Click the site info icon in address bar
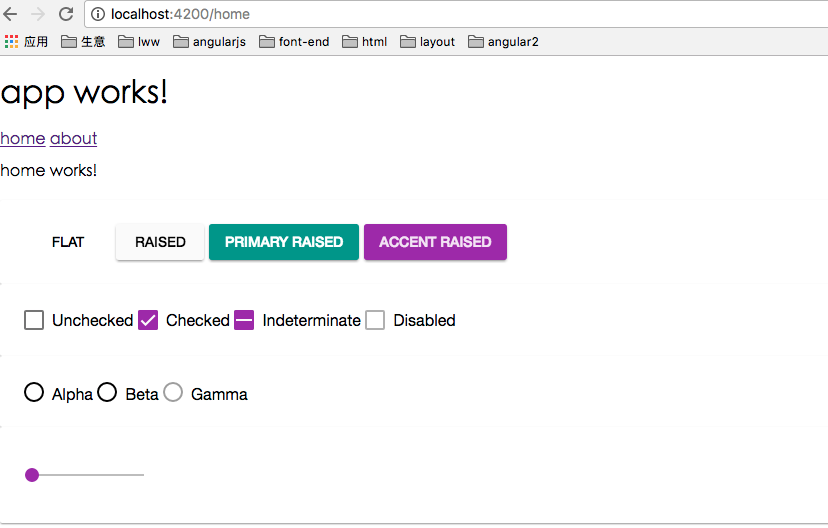 click(x=98, y=14)
